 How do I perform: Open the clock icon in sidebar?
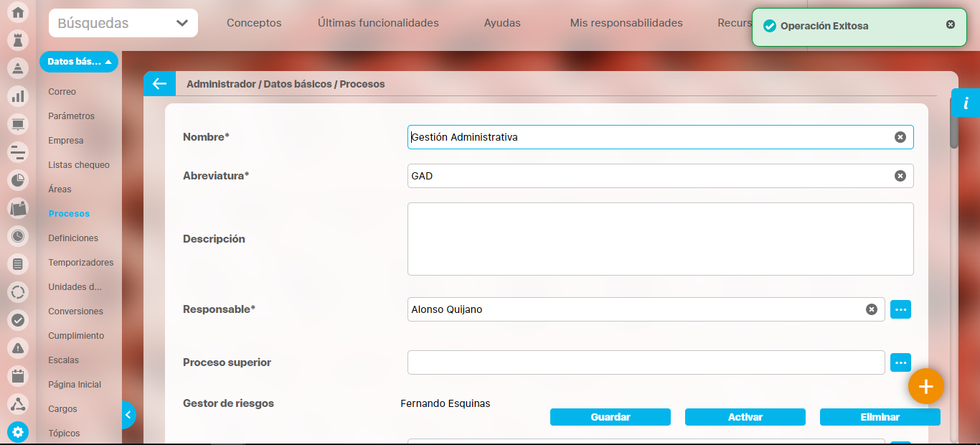(18, 235)
